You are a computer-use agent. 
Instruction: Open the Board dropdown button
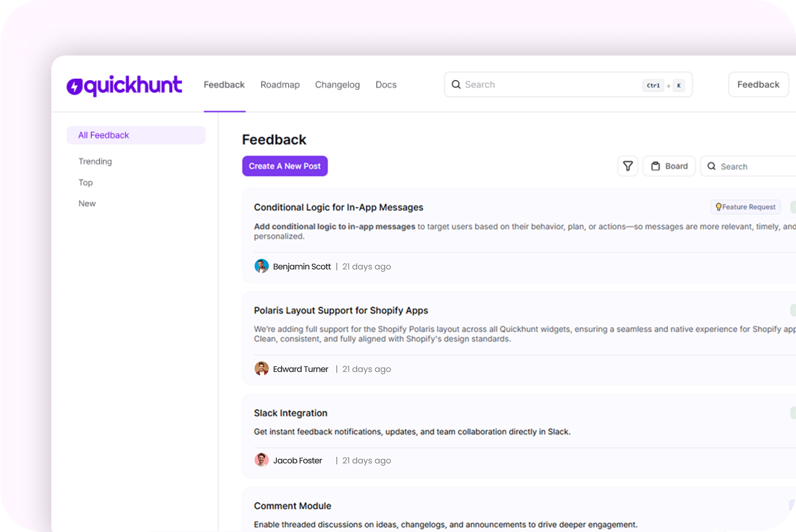tap(669, 166)
